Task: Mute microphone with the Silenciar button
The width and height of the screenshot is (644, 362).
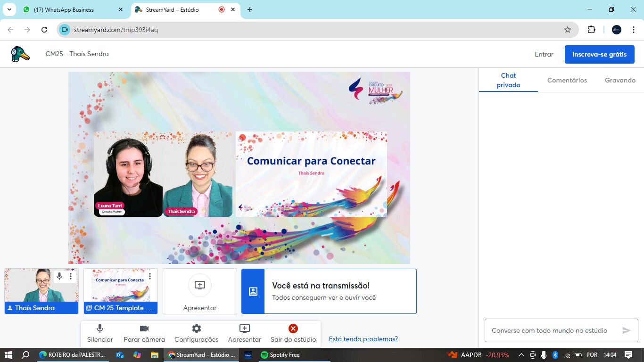Action: pyautogui.click(x=100, y=333)
